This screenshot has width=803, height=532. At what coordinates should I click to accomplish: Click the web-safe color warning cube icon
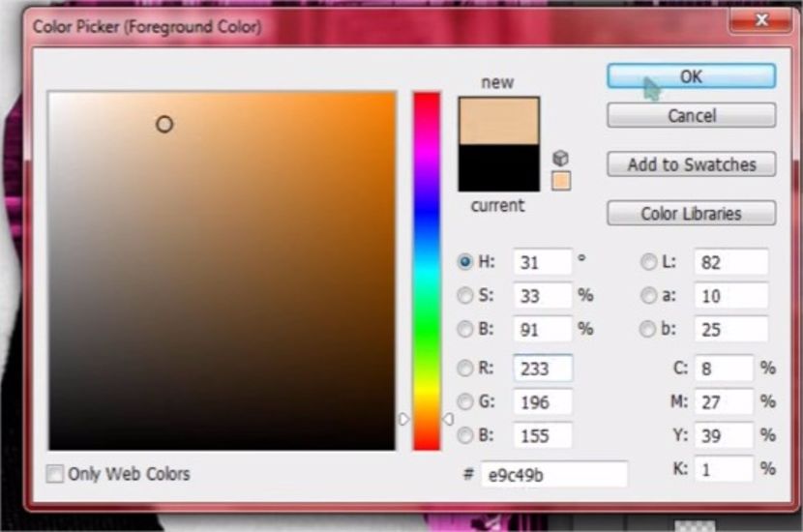tap(560, 158)
